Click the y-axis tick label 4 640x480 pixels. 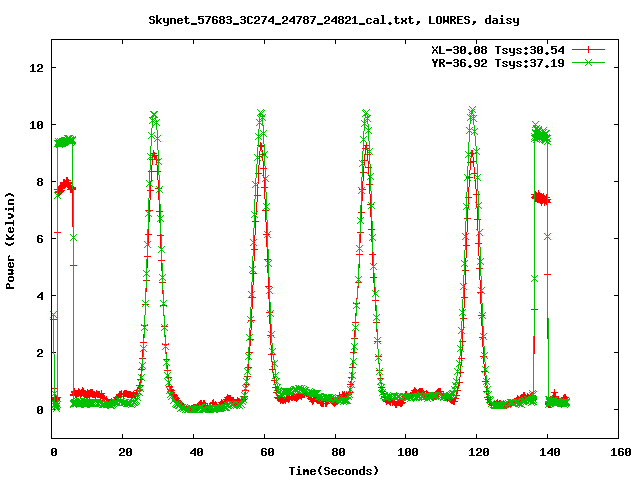point(40,296)
